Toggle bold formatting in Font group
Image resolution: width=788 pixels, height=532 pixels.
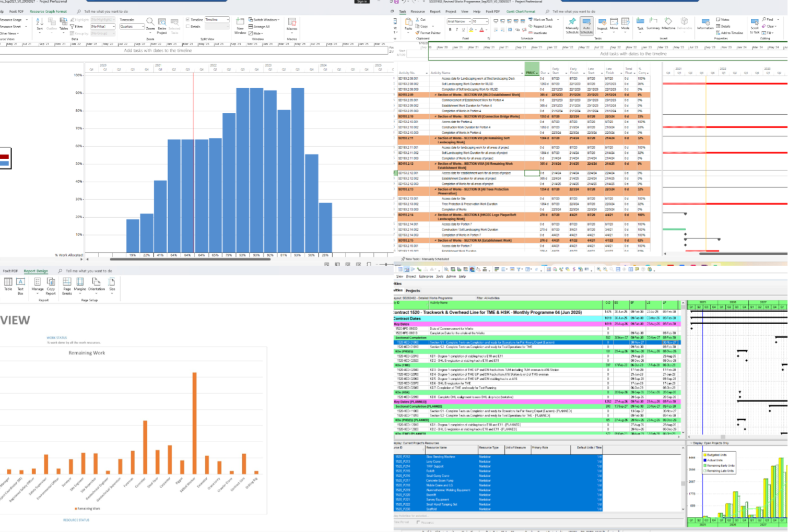450,30
